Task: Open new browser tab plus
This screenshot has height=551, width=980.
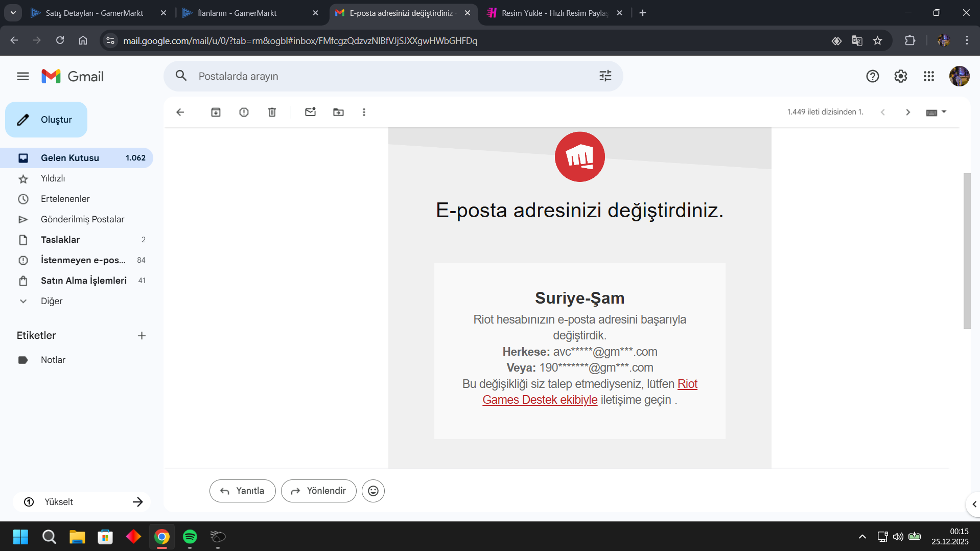Action: pos(643,13)
